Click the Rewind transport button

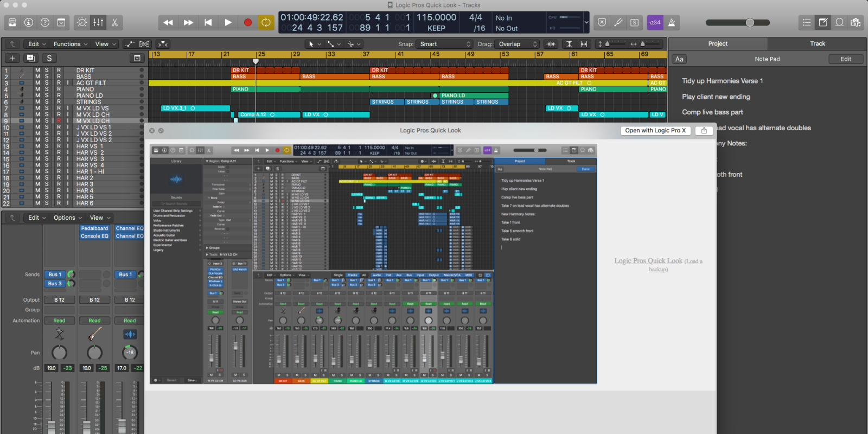(168, 22)
